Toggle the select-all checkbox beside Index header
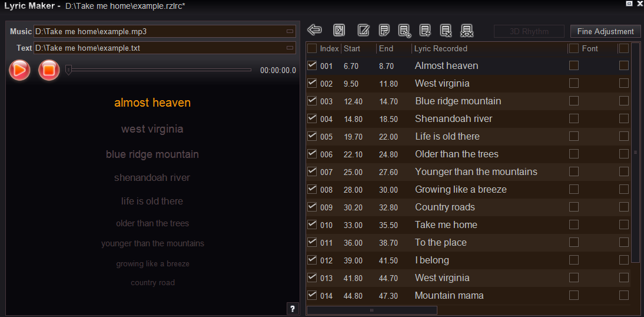644x317 pixels. tap(312, 48)
